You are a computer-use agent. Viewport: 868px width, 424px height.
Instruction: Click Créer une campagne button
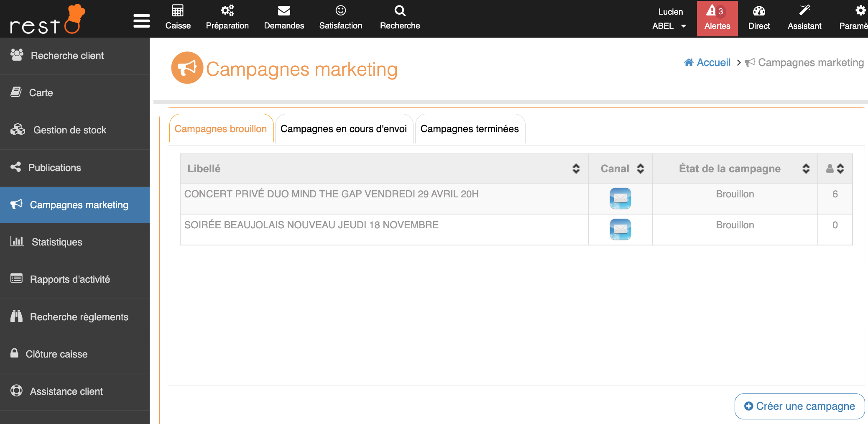point(799,406)
